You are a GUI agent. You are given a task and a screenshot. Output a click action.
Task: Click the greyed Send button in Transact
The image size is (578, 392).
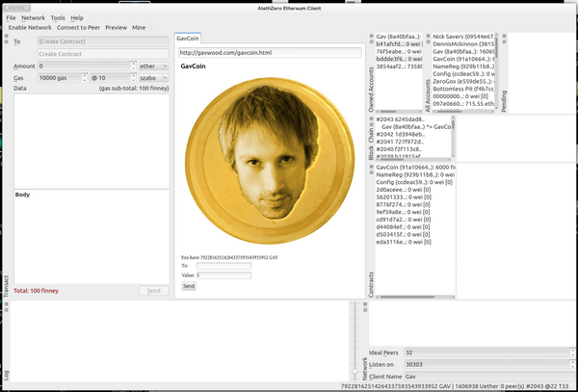pyautogui.click(x=154, y=291)
